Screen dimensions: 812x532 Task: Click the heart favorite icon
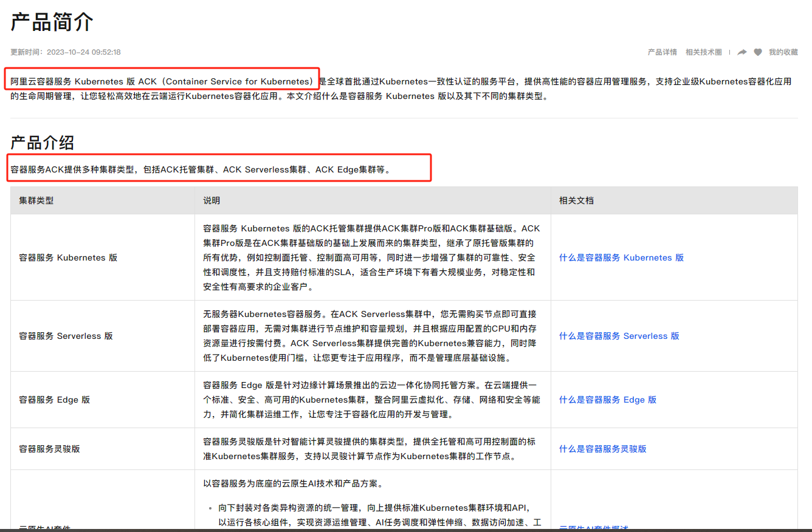point(758,52)
